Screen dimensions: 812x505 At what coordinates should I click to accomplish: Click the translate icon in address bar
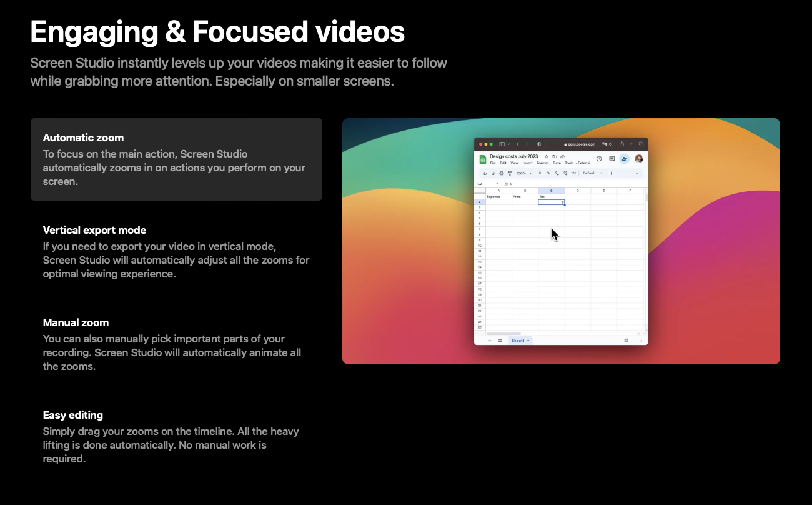tap(605, 144)
